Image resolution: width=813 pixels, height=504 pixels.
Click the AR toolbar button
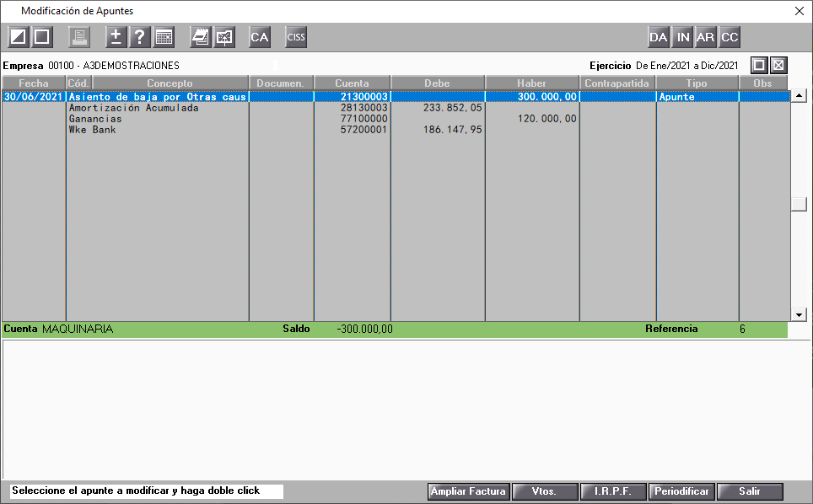(x=705, y=37)
